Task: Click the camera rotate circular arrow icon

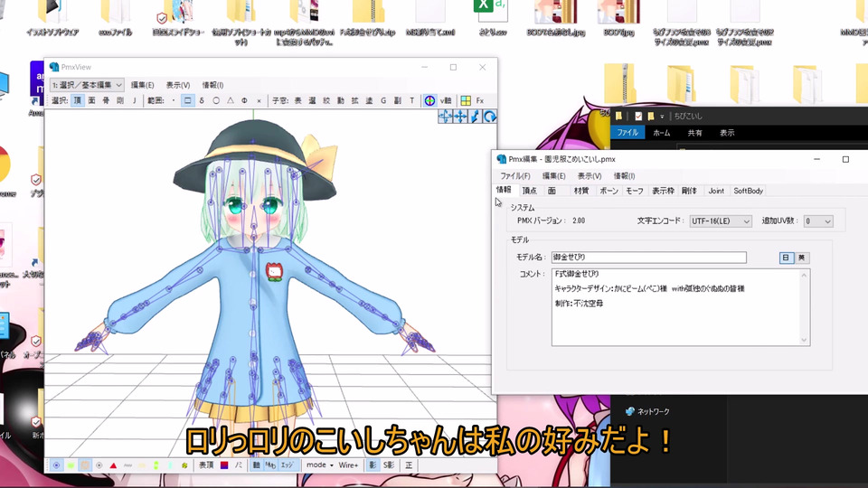Action: point(490,117)
